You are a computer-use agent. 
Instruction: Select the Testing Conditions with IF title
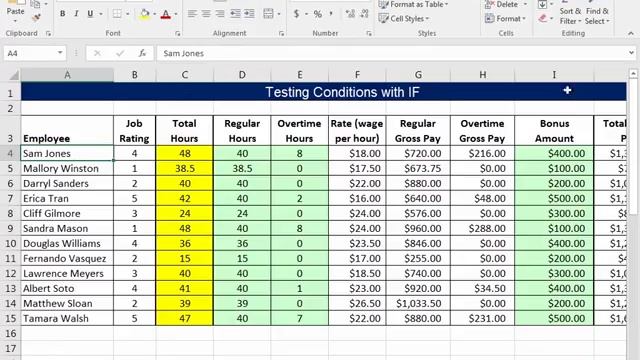[342, 92]
